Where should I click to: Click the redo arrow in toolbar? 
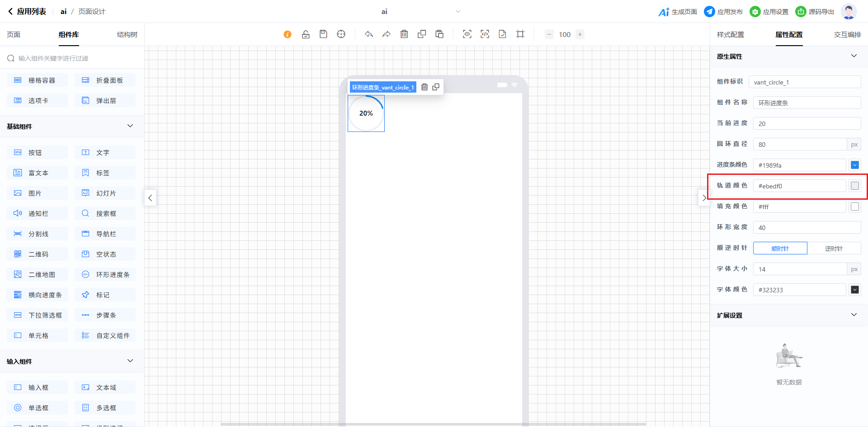387,34
